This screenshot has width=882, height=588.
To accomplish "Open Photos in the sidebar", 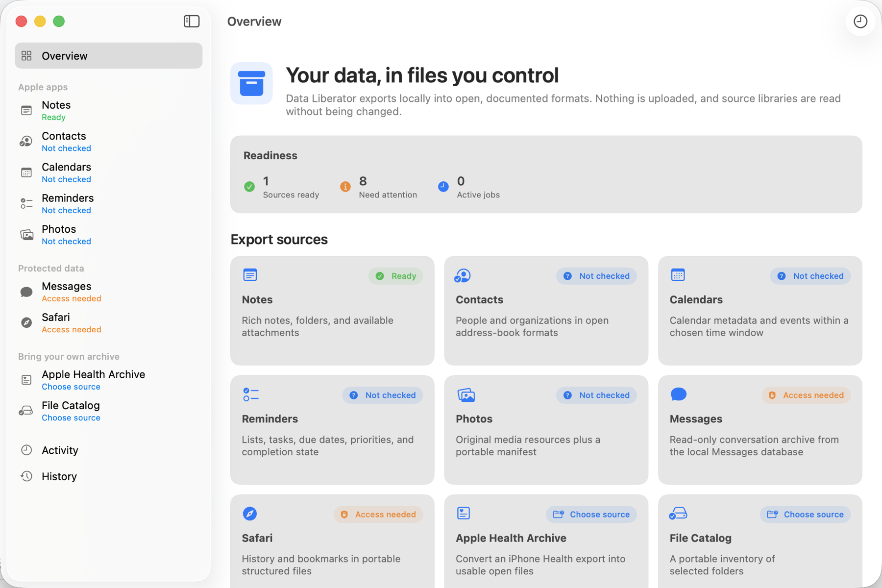I will [x=59, y=229].
